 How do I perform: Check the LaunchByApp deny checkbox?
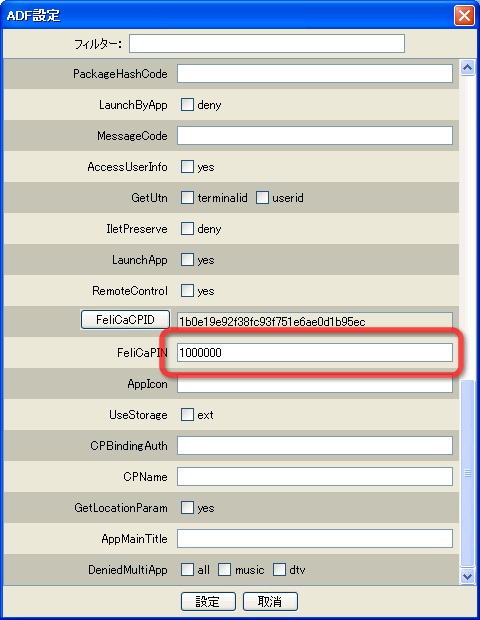point(187,105)
